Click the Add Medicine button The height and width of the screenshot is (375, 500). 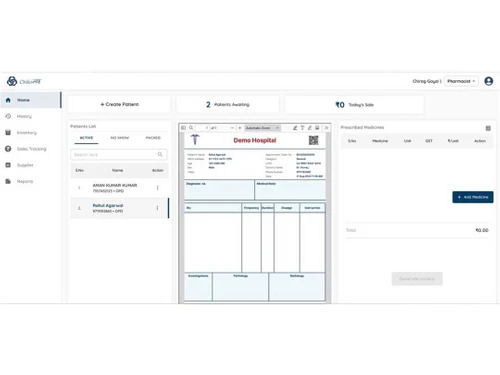point(473,197)
